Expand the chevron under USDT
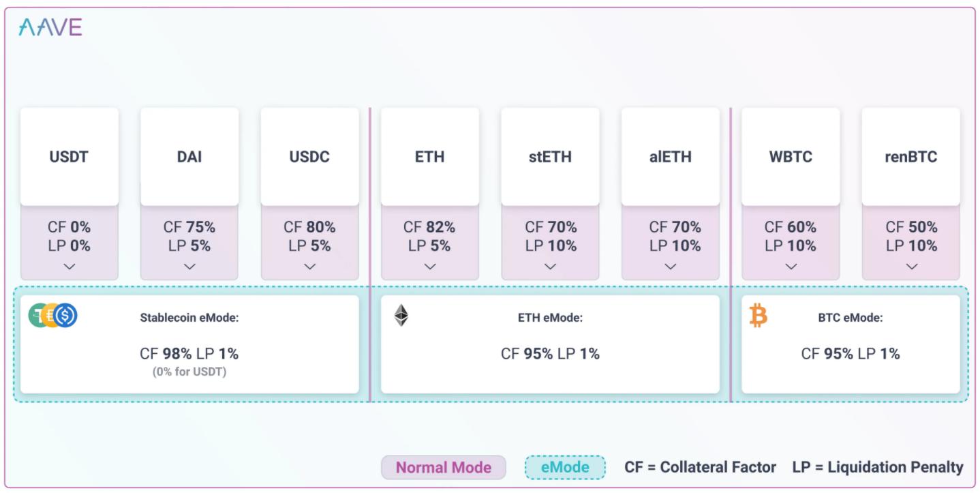Image resolution: width=980 pixels, height=493 pixels. (x=70, y=267)
